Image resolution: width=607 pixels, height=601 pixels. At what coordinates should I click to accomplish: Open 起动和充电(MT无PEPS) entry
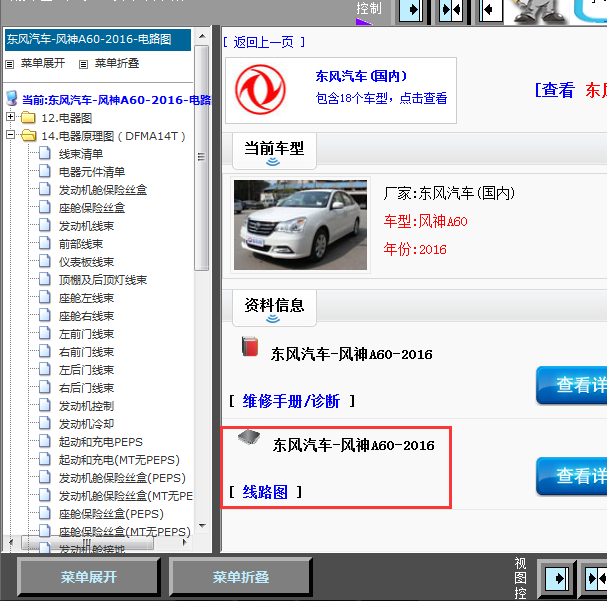(119, 460)
